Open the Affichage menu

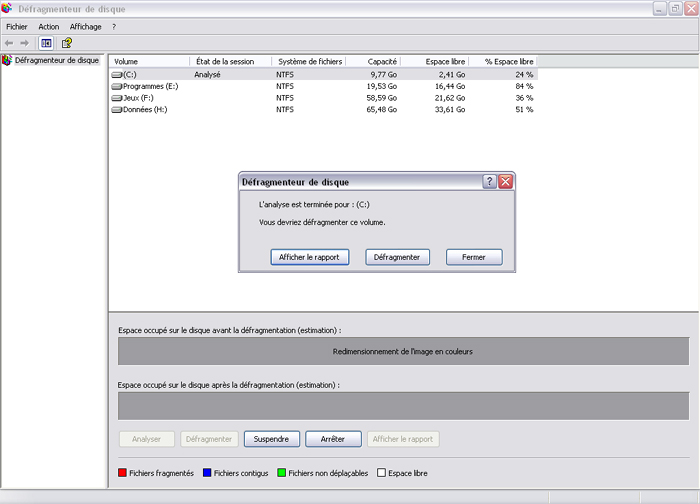[x=85, y=27]
